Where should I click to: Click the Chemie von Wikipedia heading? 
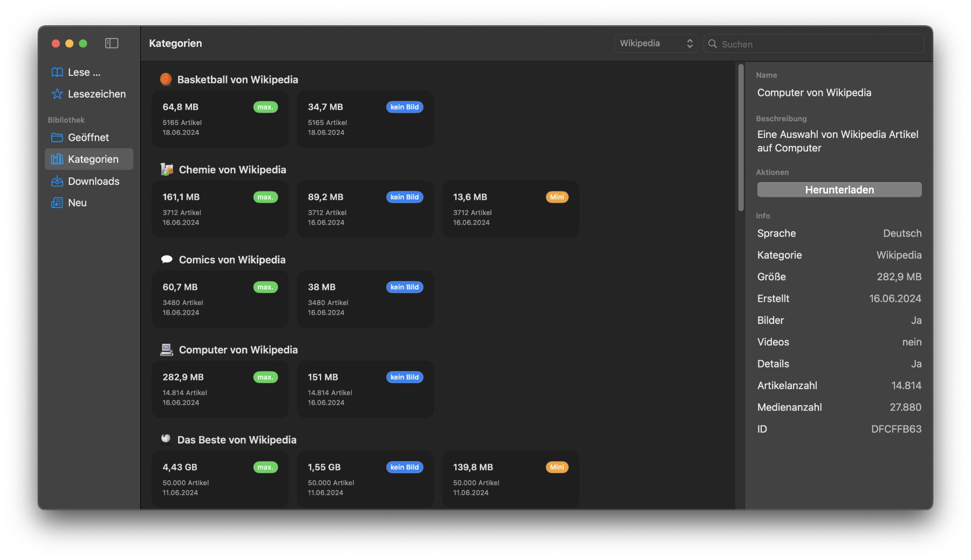pos(233,169)
